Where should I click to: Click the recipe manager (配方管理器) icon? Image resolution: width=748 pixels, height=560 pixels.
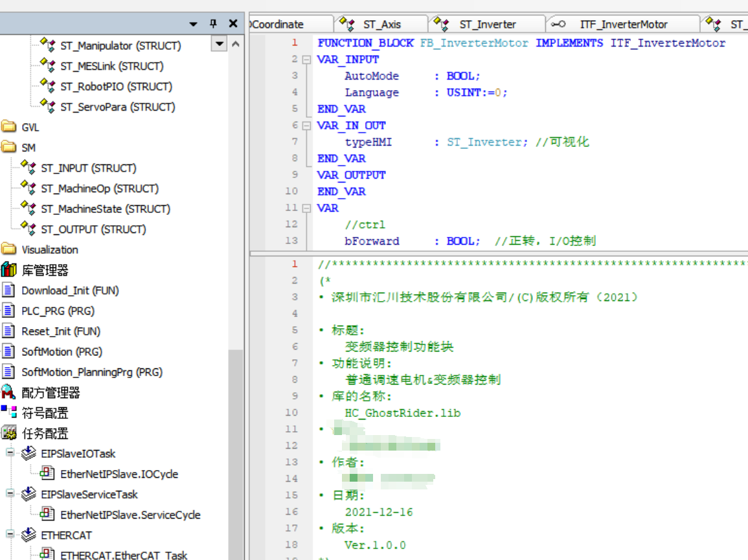pyautogui.click(x=8, y=392)
